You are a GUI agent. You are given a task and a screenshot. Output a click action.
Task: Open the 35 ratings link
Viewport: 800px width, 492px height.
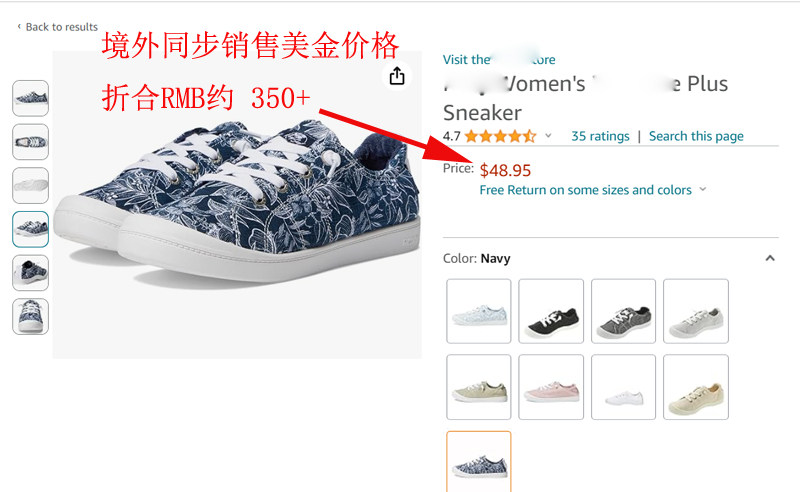click(600, 136)
